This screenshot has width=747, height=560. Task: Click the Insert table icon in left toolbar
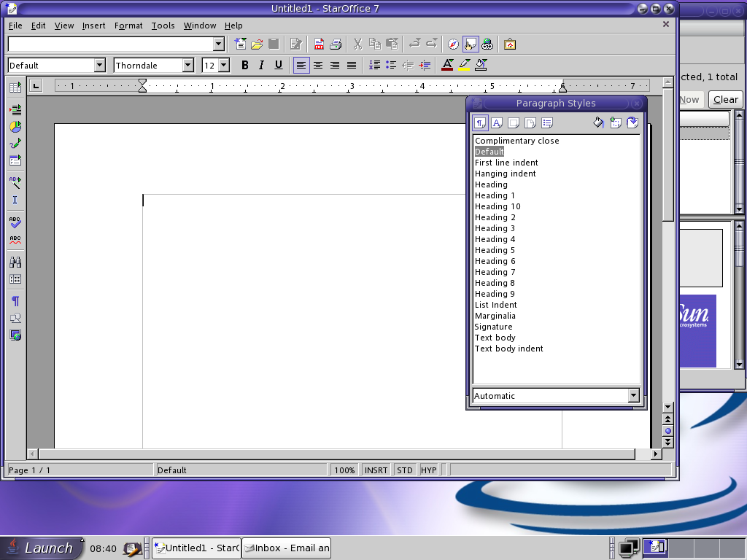coord(15,87)
